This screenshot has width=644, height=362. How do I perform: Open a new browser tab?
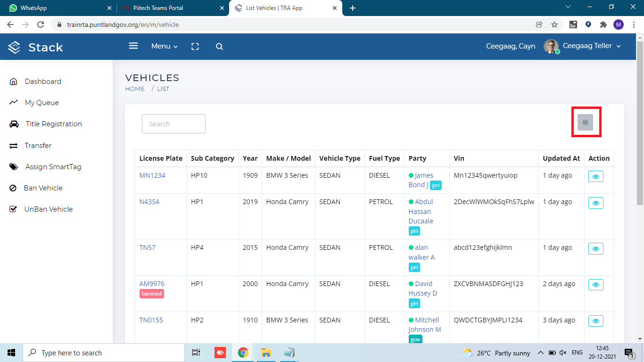coord(352,8)
